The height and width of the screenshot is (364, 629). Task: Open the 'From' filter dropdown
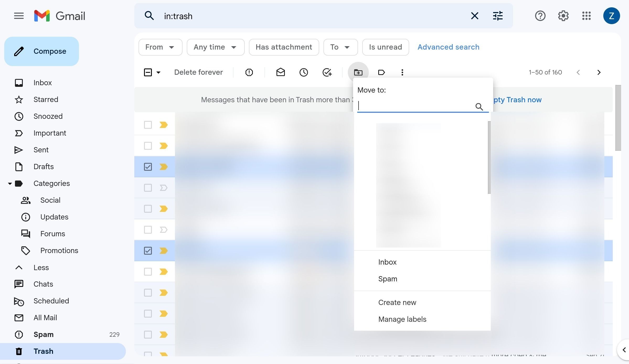click(160, 47)
